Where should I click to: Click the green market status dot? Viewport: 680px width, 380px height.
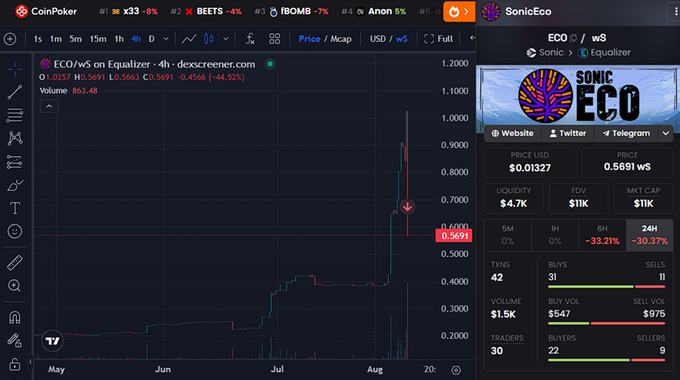(x=270, y=64)
